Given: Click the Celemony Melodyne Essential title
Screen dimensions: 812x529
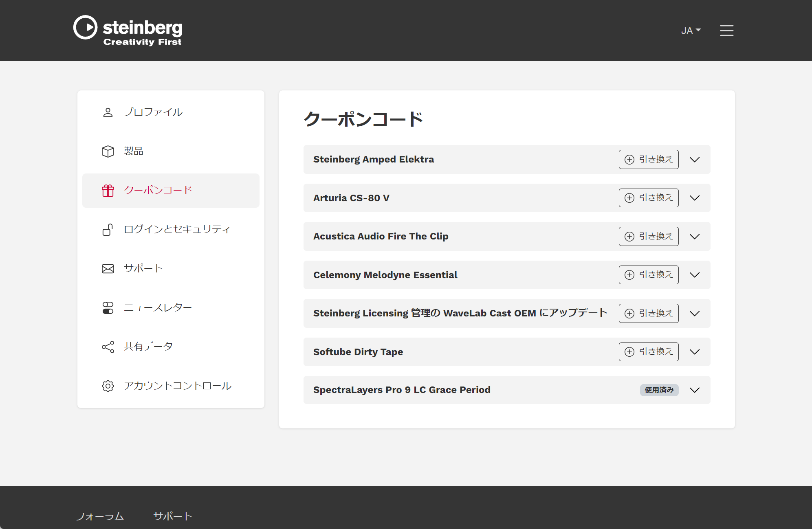Looking at the screenshot, I should click(x=385, y=275).
